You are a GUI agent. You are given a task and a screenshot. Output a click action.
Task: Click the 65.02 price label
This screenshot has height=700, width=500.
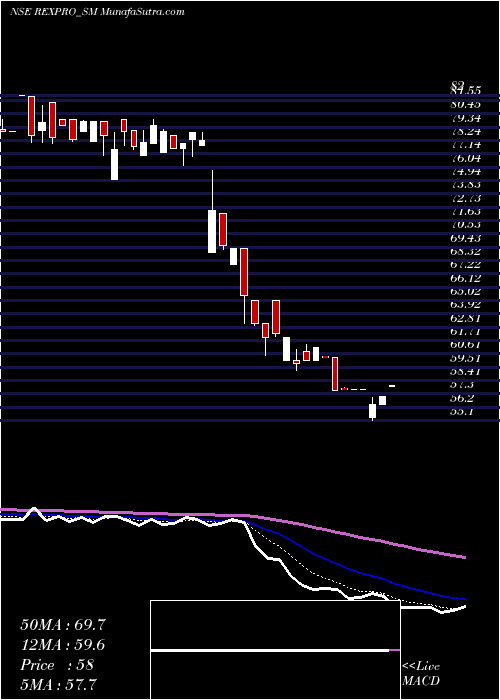[x=466, y=292]
